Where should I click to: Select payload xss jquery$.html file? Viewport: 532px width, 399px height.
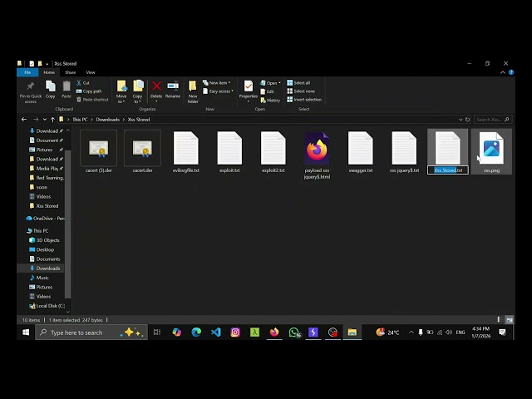(x=317, y=155)
